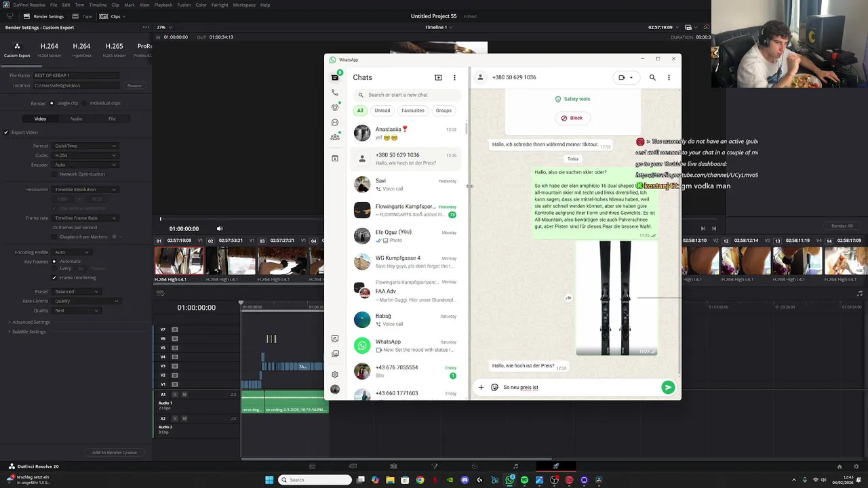Open WhatsApp Chats tab icon
868x488 pixels.
[x=334, y=77]
